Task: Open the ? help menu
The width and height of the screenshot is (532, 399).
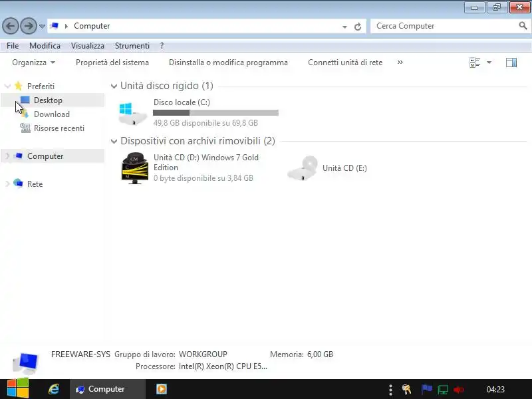Action: tap(162, 46)
